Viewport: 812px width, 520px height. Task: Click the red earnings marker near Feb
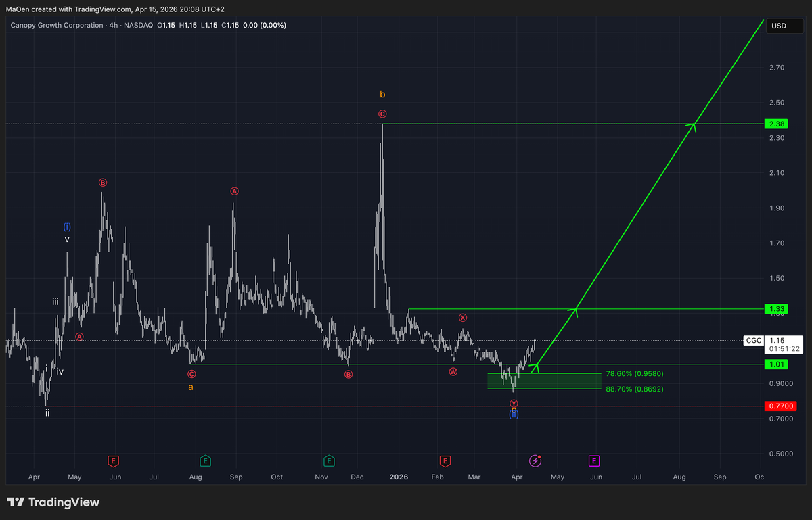[x=445, y=460]
